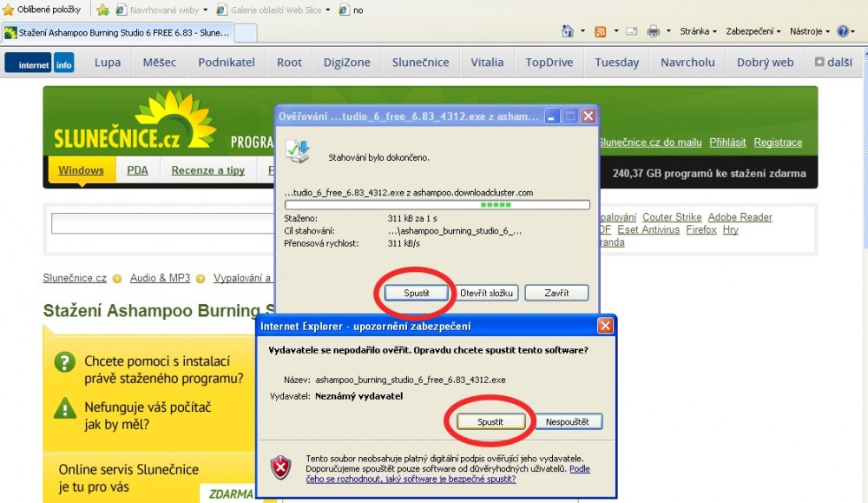Image resolution: width=868 pixels, height=503 pixels.
Task: Close the Internet Explorer security warning dialog
Action: pyautogui.click(x=605, y=326)
